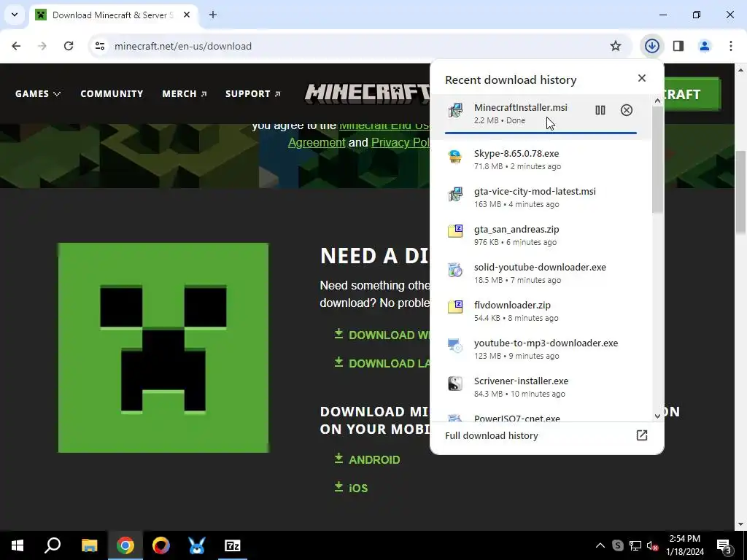Close the Recent download history popup
The width and height of the screenshot is (747, 560).
tap(642, 78)
